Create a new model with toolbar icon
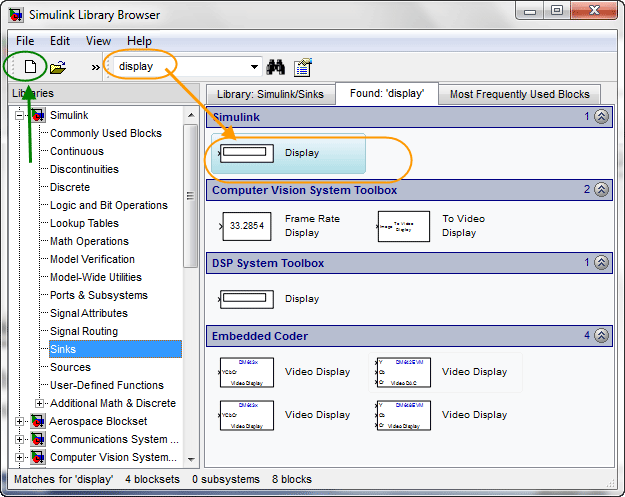Viewport: 625px width, 497px height. coord(30,67)
